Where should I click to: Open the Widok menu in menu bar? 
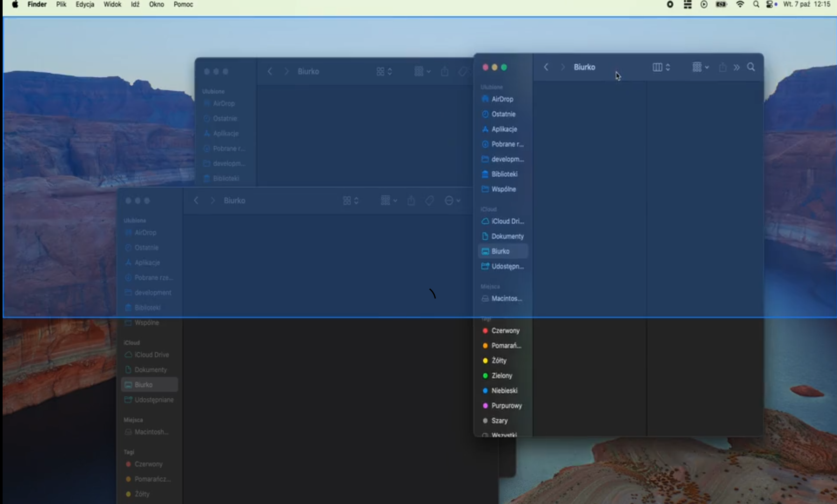[x=112, y=4]
